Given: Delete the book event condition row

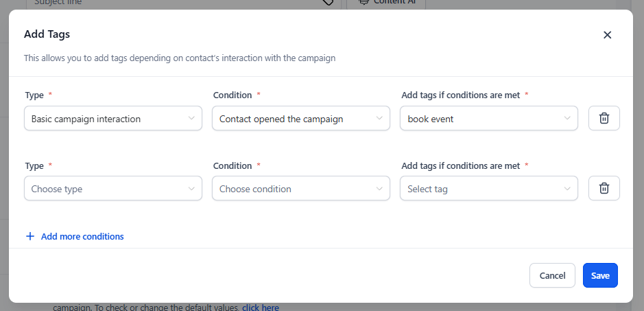Looking at the screenshot, I should (604, 119).
